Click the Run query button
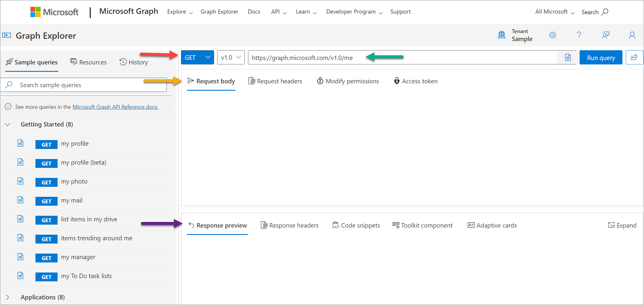The height and width of the screenshot is (305, 644). click(601, 57)
